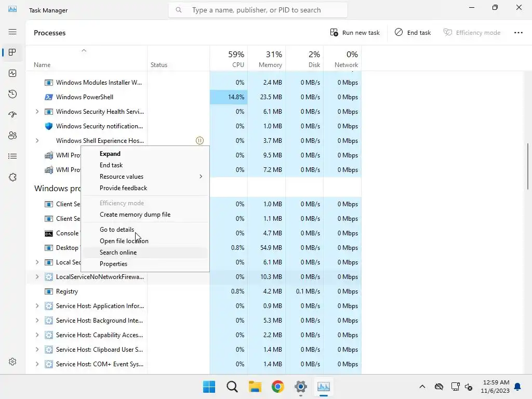Click the Registry process icon

pyautogui.click(x=49, y=291)
